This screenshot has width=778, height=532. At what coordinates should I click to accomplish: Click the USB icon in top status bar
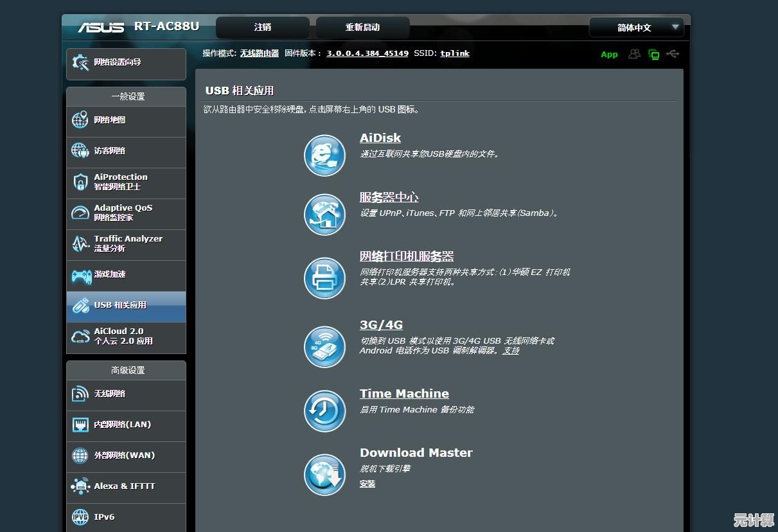[x=673, y=54]
